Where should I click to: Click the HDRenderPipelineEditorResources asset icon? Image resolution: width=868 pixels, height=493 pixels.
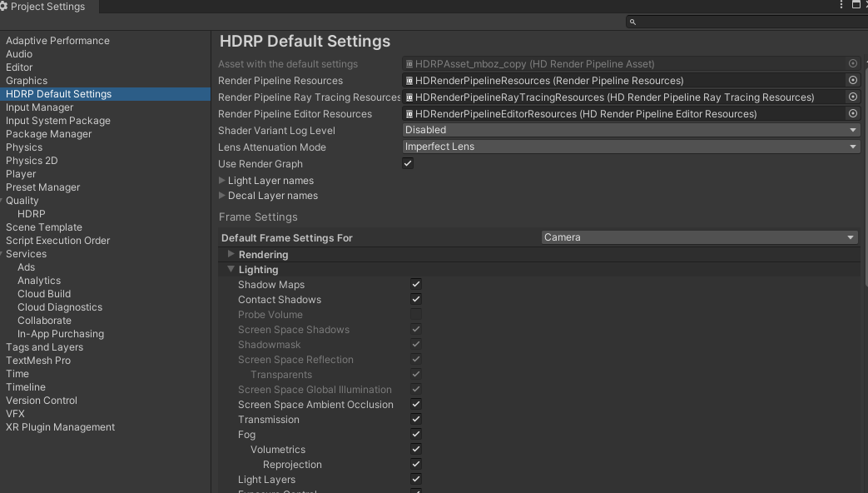tap(409, 114)
